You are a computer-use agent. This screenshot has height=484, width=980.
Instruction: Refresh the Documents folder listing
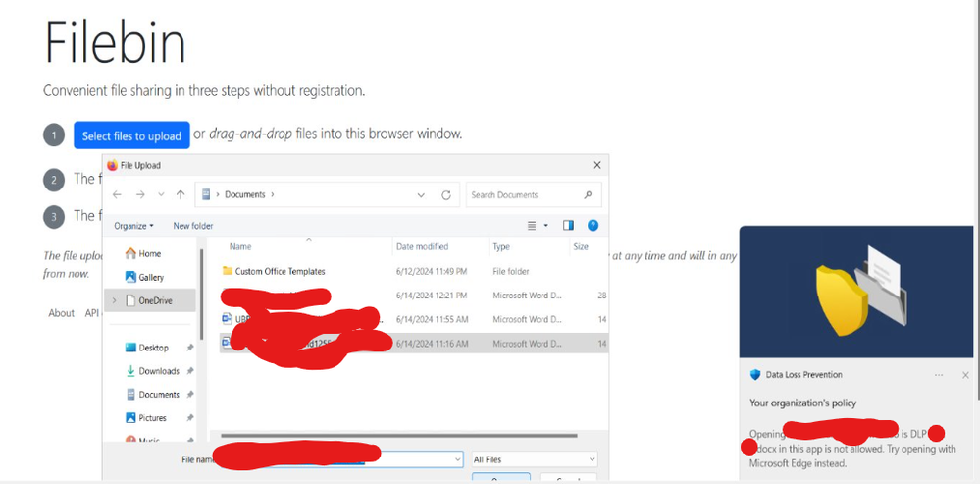click(446, 195)
